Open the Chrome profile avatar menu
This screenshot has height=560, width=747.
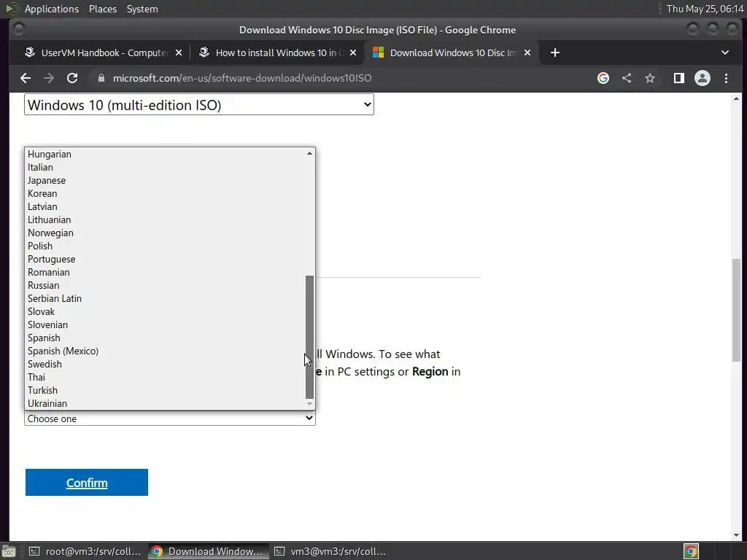[x=703, y=78]
